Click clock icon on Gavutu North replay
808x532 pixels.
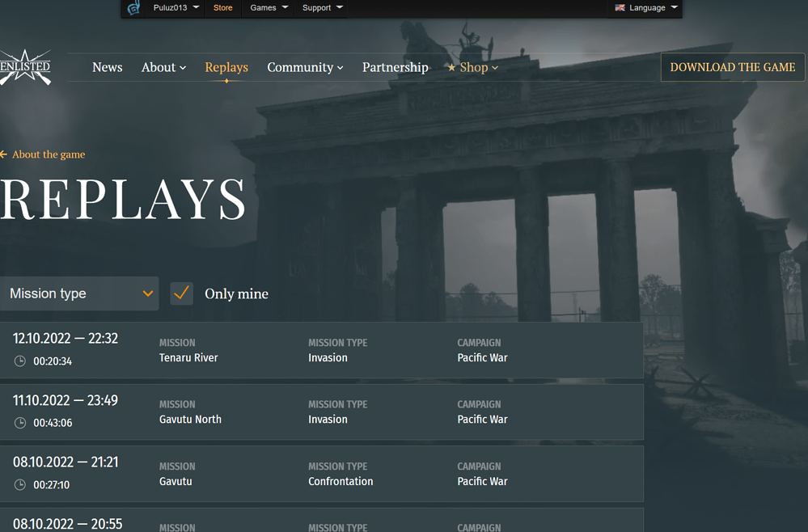(x=20, y=423)
